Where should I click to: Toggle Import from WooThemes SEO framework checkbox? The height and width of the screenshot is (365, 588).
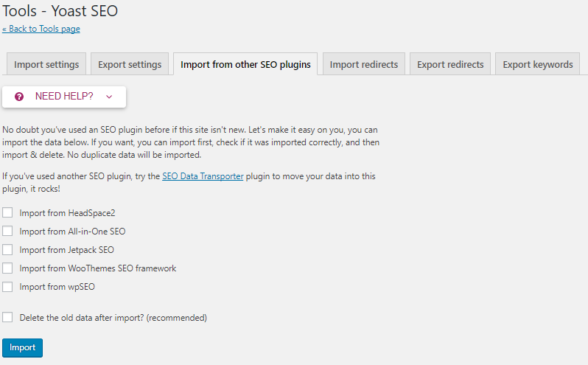(7, 268)
